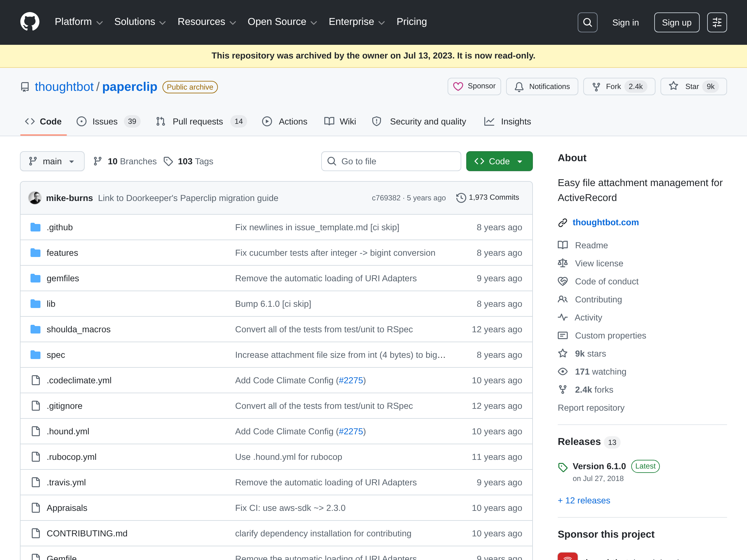Click the .travis.yml file icon
The image size is (747, 560).
(35, 482)
